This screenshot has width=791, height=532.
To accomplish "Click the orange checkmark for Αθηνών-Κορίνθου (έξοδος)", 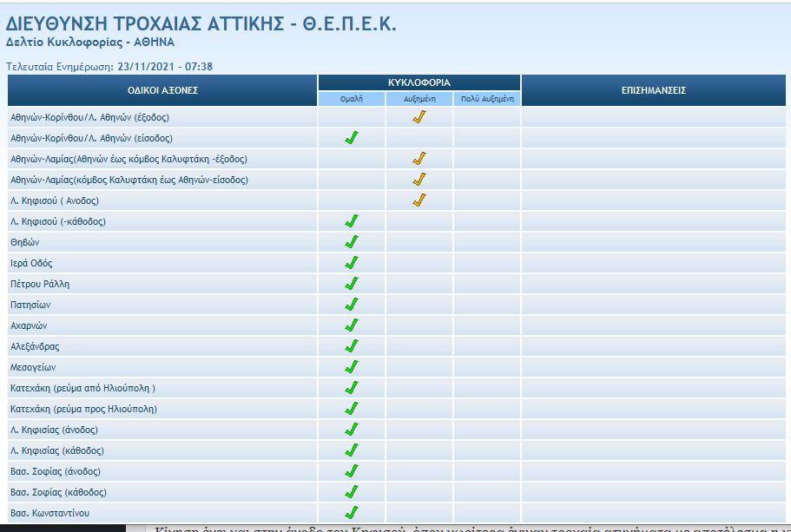I will (x=419, y=117).
